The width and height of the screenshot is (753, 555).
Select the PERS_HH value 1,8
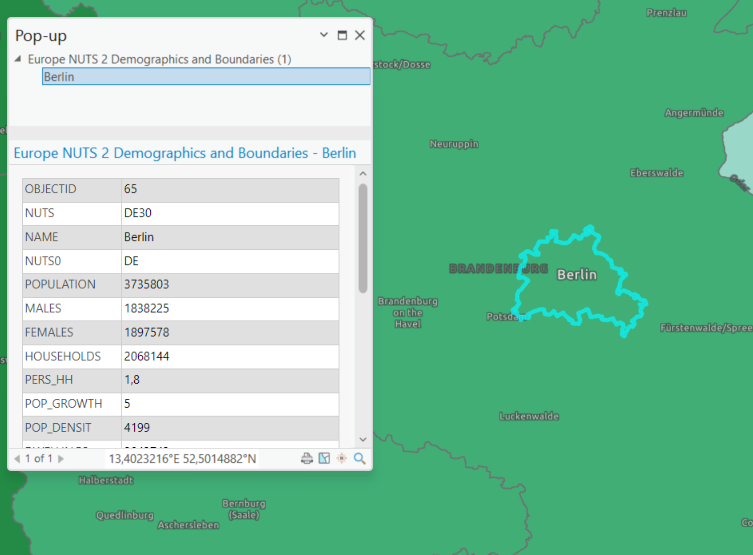coord(132,380)
